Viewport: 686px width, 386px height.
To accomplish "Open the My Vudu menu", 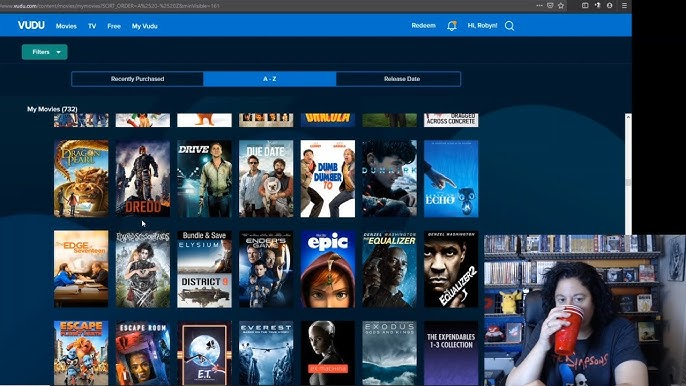I will 144,26.
